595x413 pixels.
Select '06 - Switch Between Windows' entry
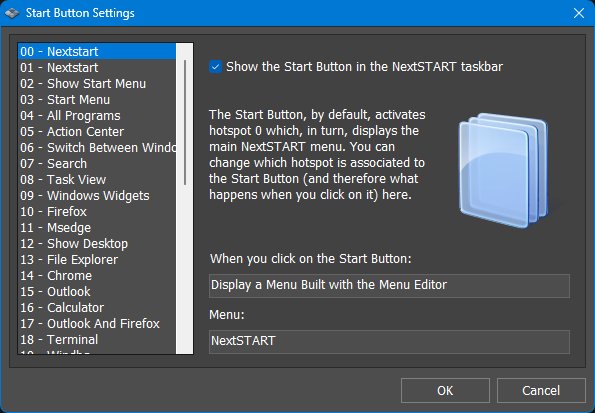[x=97, y=147]
